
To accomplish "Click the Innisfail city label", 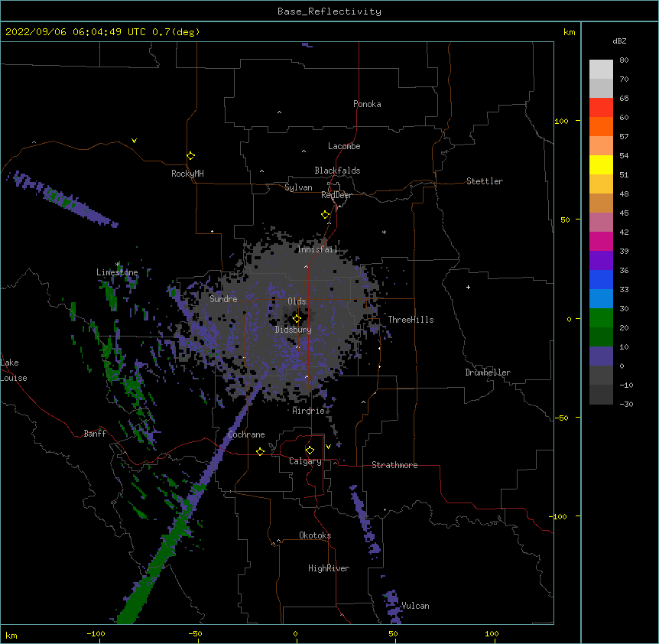I will coord(317,249).
